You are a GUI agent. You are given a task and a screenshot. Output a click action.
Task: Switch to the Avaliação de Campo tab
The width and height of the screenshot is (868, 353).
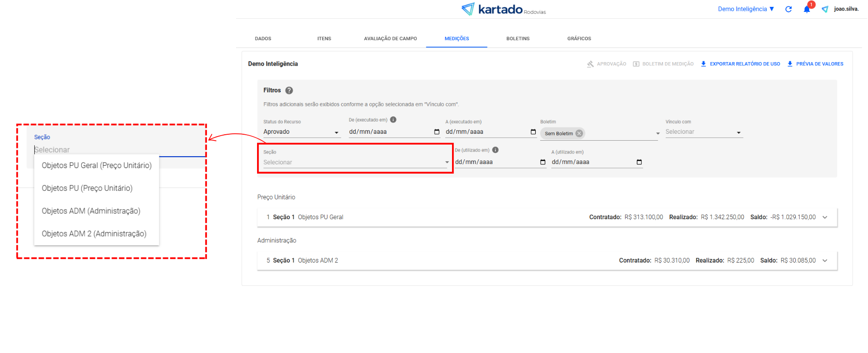pyautogui.click(x=390, y=39)
